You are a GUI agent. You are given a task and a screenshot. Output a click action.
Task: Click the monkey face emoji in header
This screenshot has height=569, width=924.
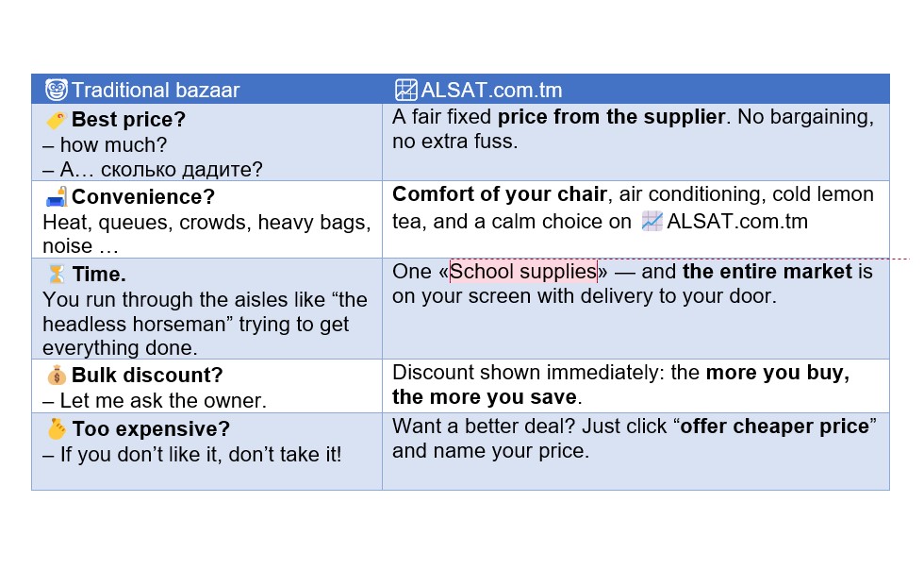click(x=57, y=90)
